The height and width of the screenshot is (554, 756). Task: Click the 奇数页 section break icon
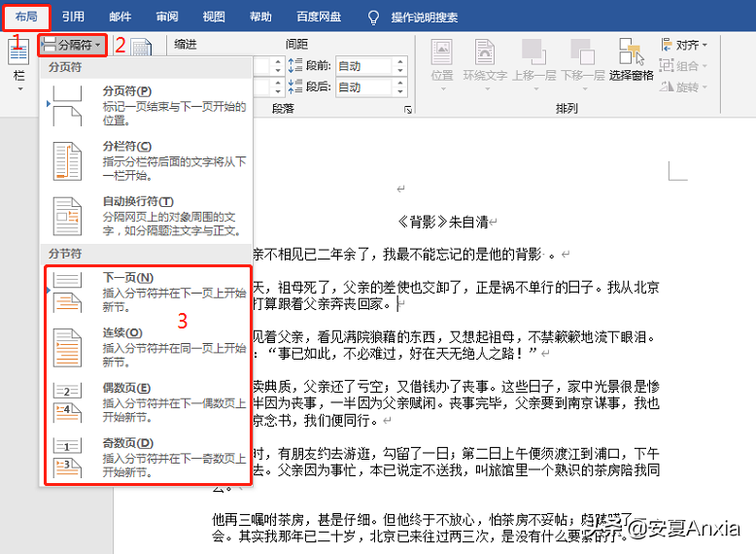pos(67,458)
